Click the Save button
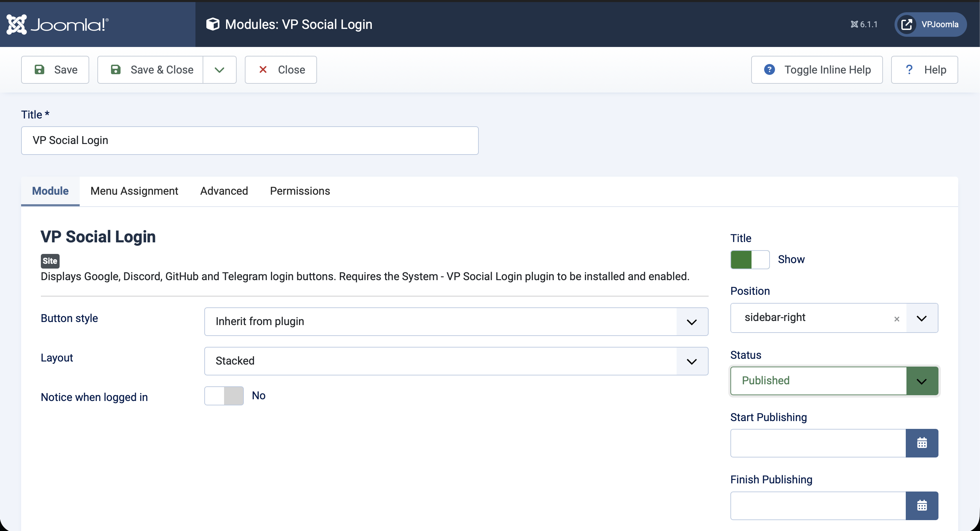 [55, 69]
